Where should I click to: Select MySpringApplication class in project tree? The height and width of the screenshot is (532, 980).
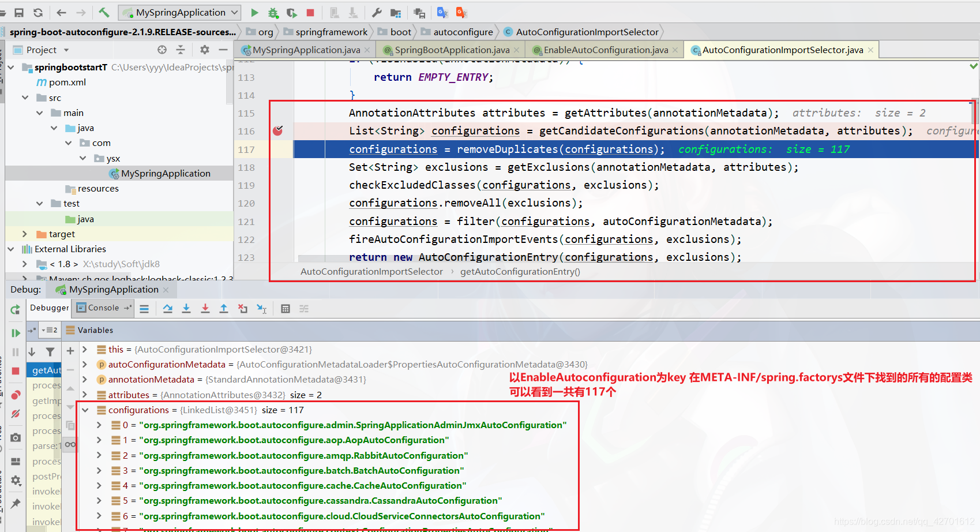coord(159,173)
